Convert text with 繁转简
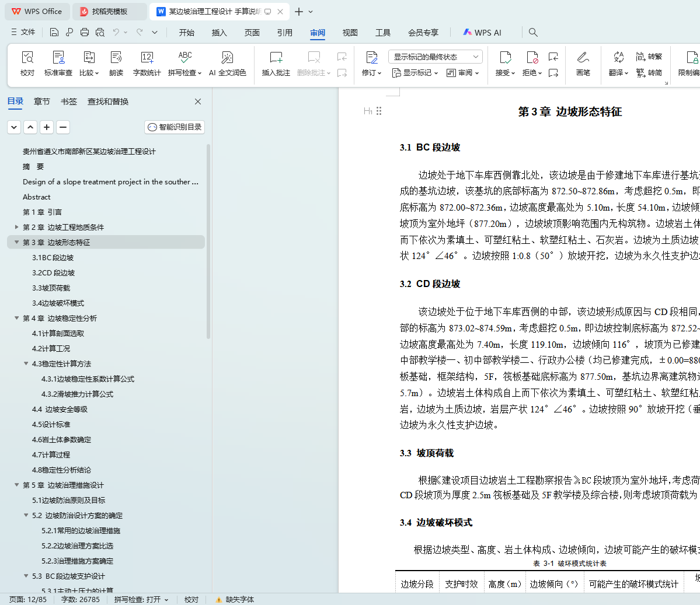700x605 pixels. click(x=649, y=73)
